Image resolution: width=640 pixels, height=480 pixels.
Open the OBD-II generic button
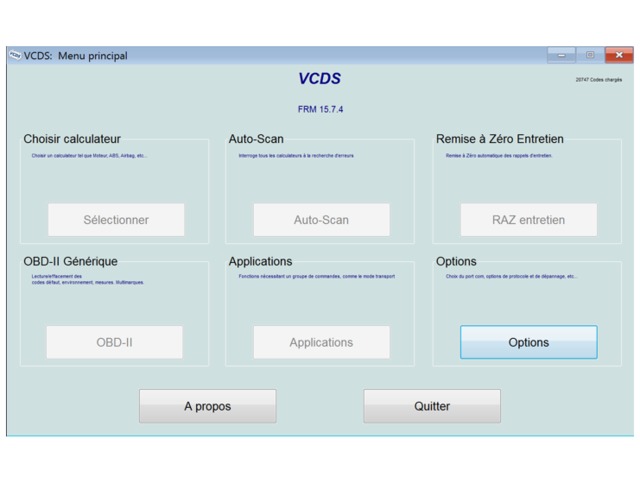point(114,342)
